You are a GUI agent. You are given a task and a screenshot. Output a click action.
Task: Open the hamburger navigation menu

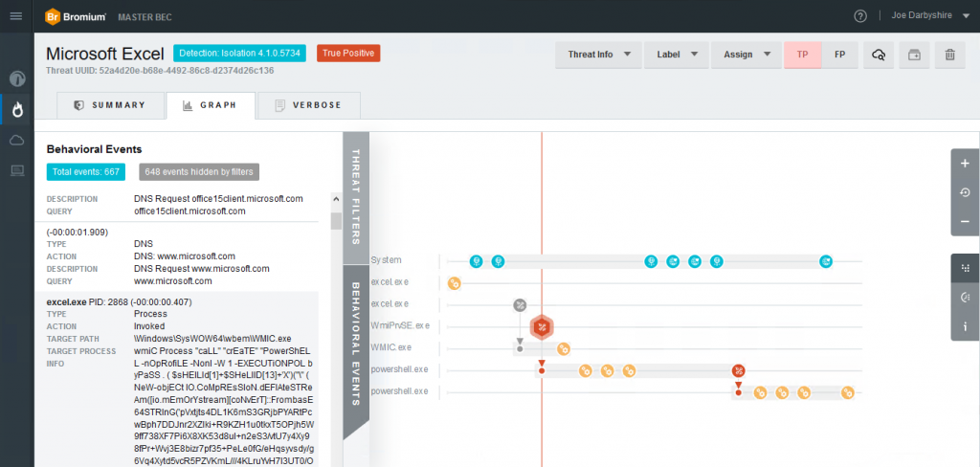click(x=16, y=15)
